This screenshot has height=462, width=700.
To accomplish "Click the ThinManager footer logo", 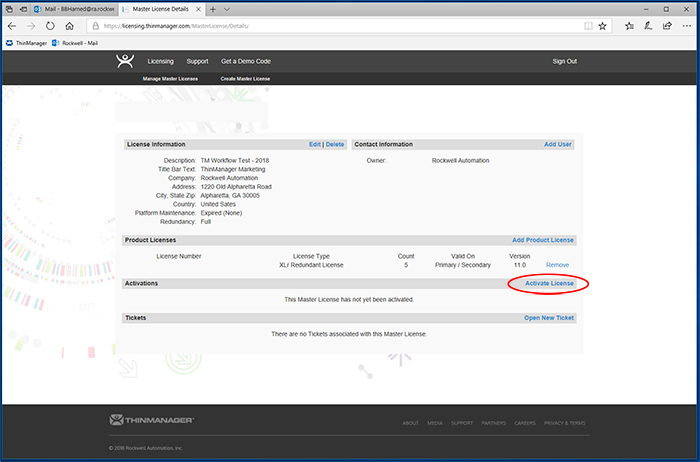I will 152,420.
